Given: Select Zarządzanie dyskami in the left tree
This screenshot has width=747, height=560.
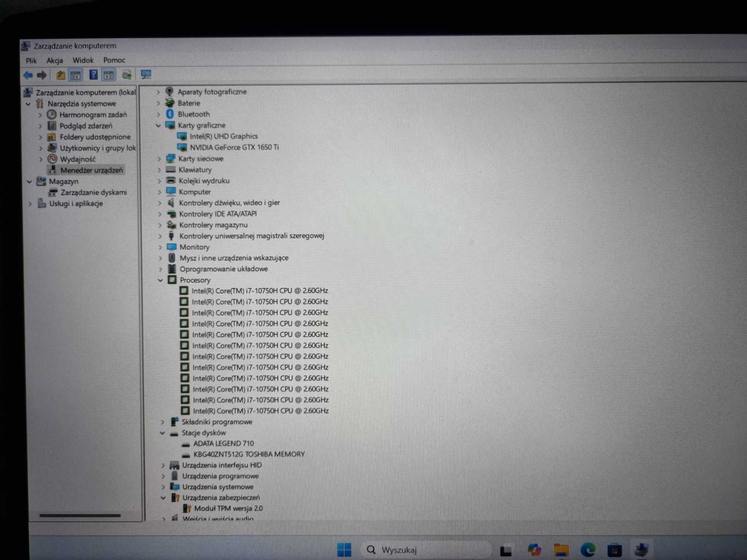Looking at the screenshot, I should 94,193.
